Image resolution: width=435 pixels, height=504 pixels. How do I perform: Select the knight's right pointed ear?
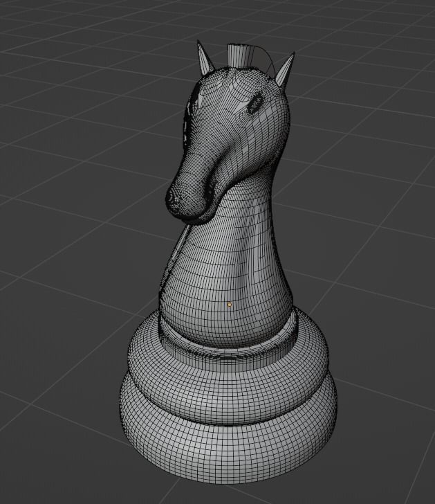[285, 70]
